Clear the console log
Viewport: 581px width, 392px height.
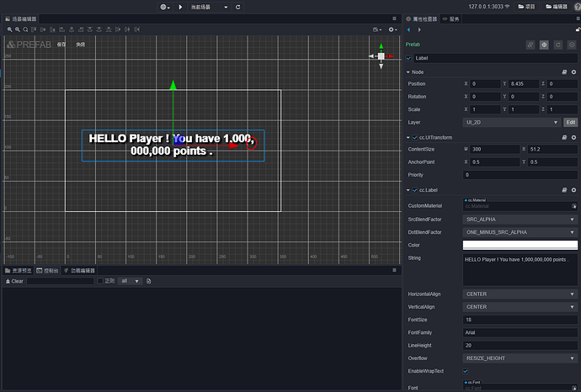pos(14,281)
